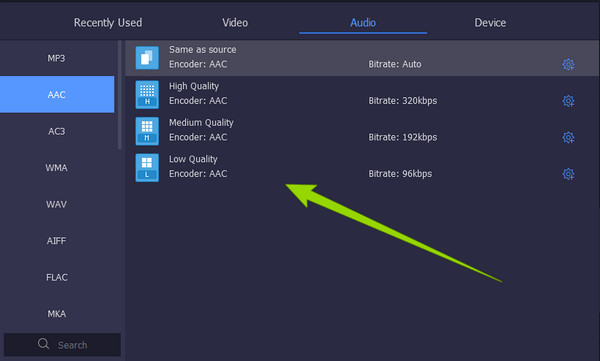This screenshot has width=600, height=361.
Task: Click Encoder: AAC under Low Quality
Action: (x=198, y=174)
